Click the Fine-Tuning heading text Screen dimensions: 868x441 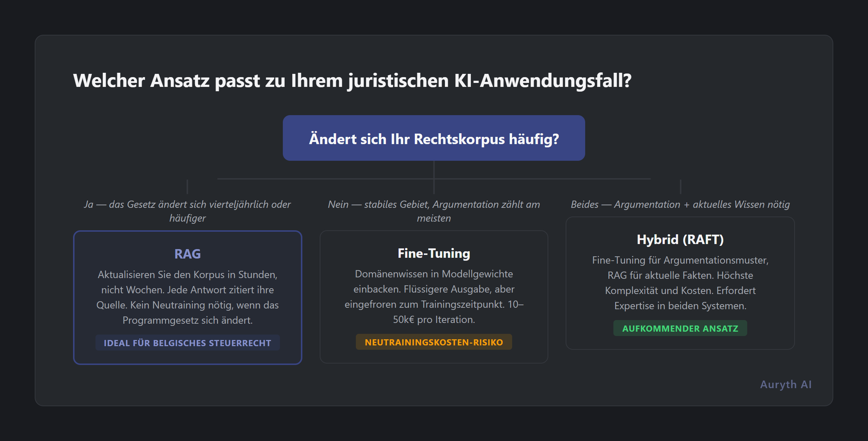pyautogui.click(x=433, y=253)
